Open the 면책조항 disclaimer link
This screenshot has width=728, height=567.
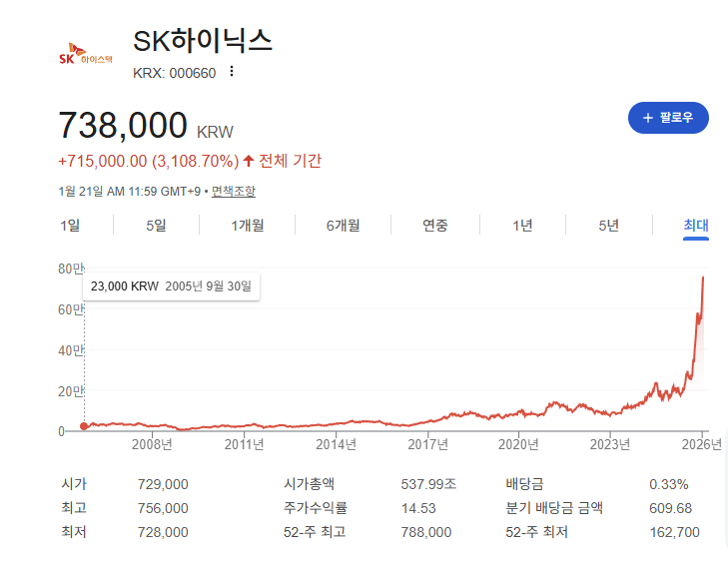point(233,192)
